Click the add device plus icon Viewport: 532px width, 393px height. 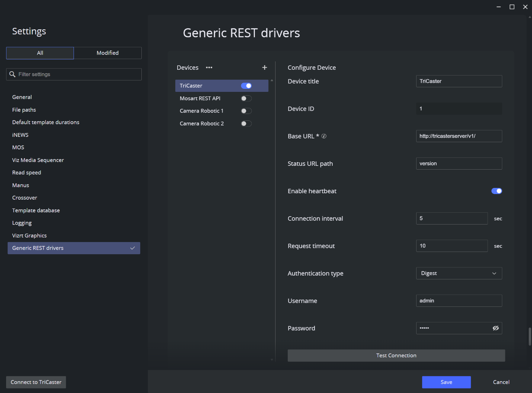pyautogui.click(x=264, y=67)
